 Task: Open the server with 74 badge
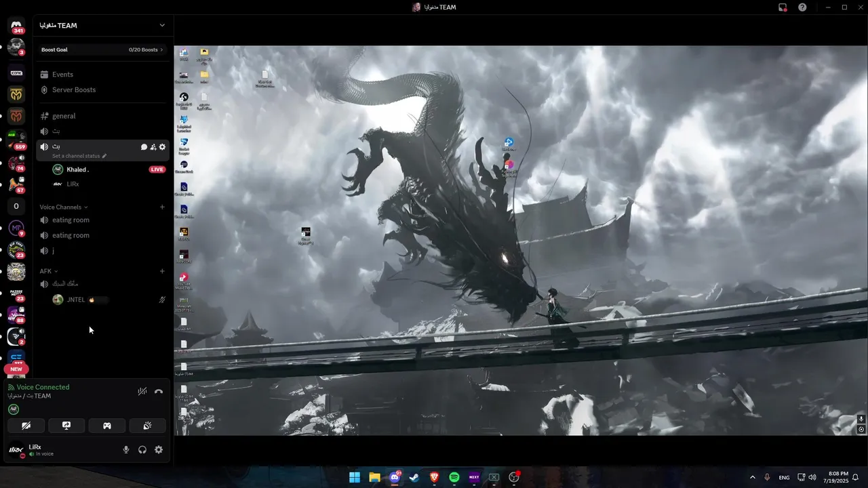[16, 163]
